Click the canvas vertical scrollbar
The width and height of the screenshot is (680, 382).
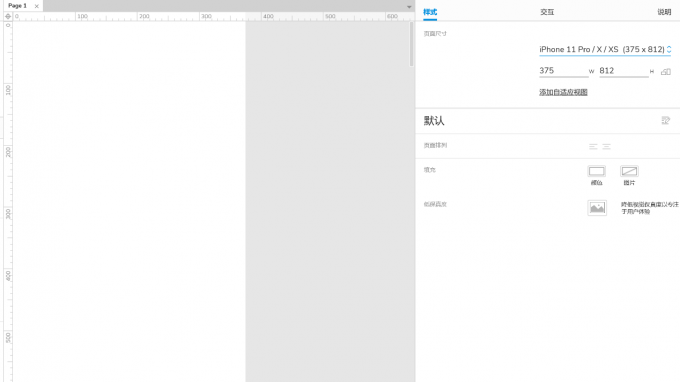pos(411,44)
